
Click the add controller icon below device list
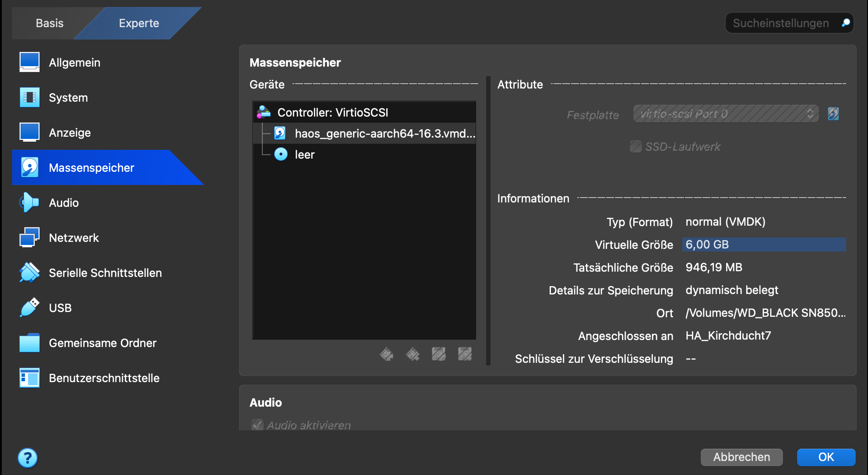coord(386,354)
